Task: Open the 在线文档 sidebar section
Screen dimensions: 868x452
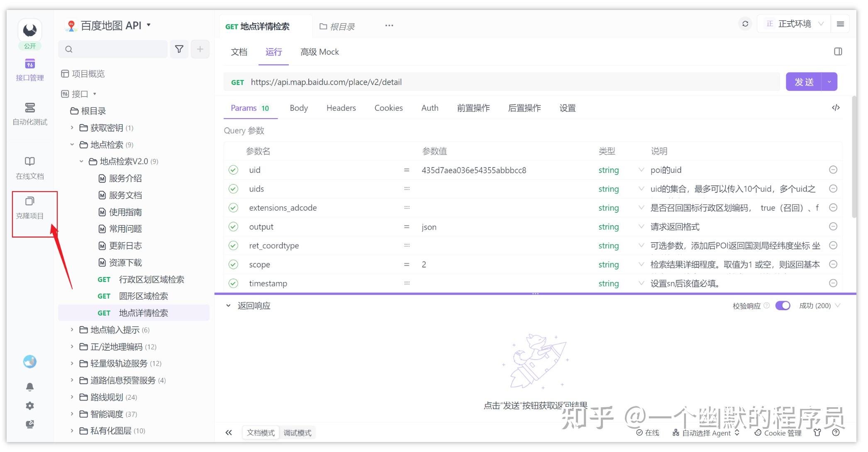Action: [29, 168]
